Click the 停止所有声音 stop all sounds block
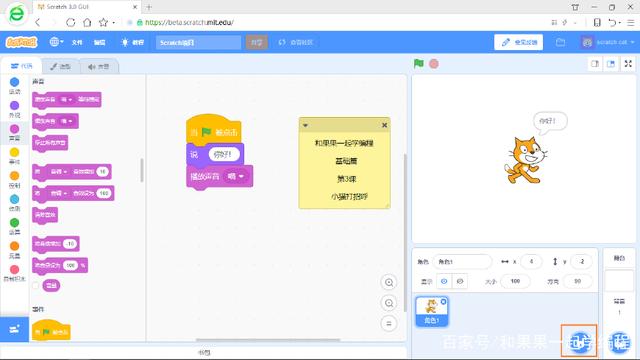 pyautogui.click(x=50, y=143)
